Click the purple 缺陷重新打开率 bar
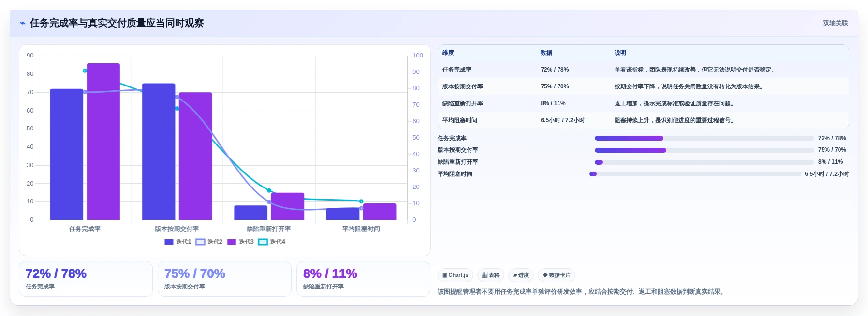Screen dimensions: 868x316 click(x=288, y=206)
